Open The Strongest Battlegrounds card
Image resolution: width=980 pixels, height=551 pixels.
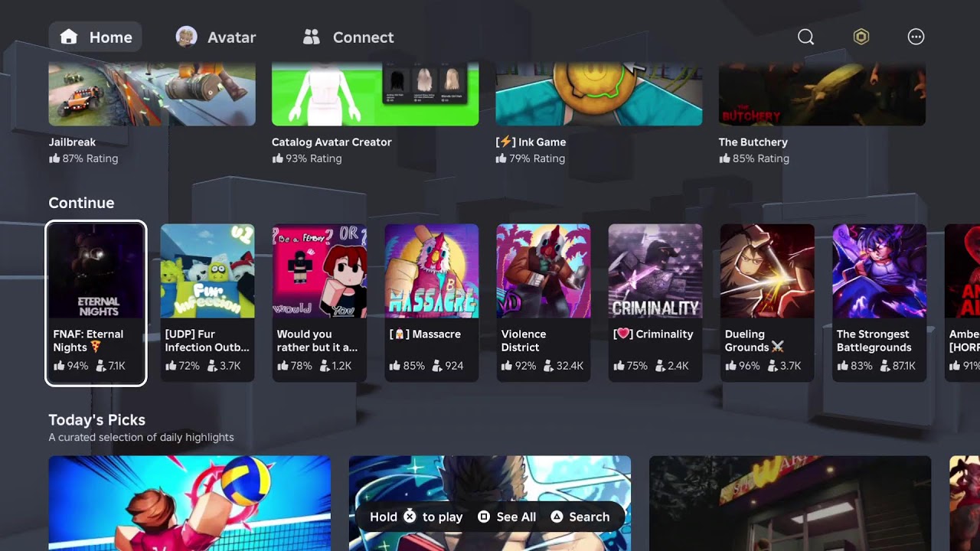879,303
